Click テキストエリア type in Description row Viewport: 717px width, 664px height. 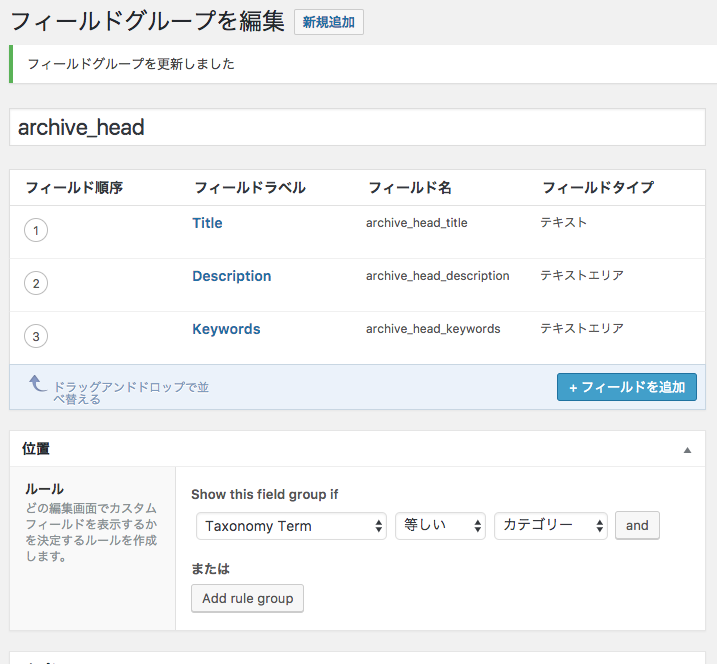click(x=582, y=275)
